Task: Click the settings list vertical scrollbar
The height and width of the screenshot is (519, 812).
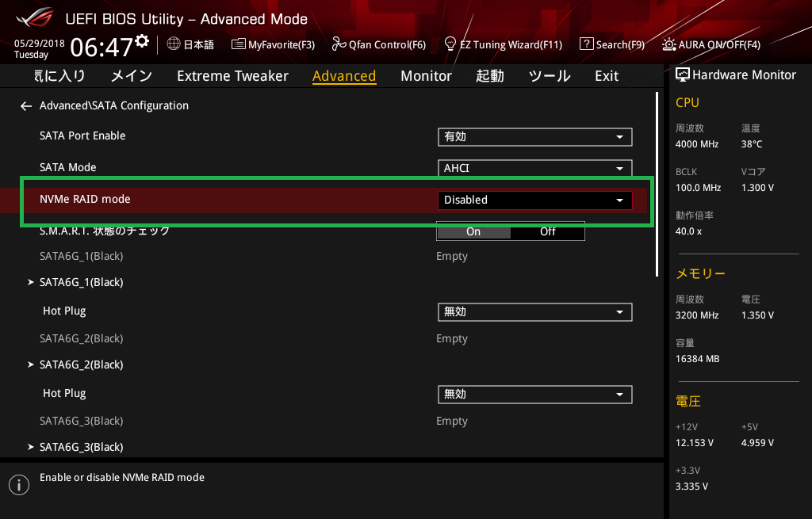Action: (657, 184)
